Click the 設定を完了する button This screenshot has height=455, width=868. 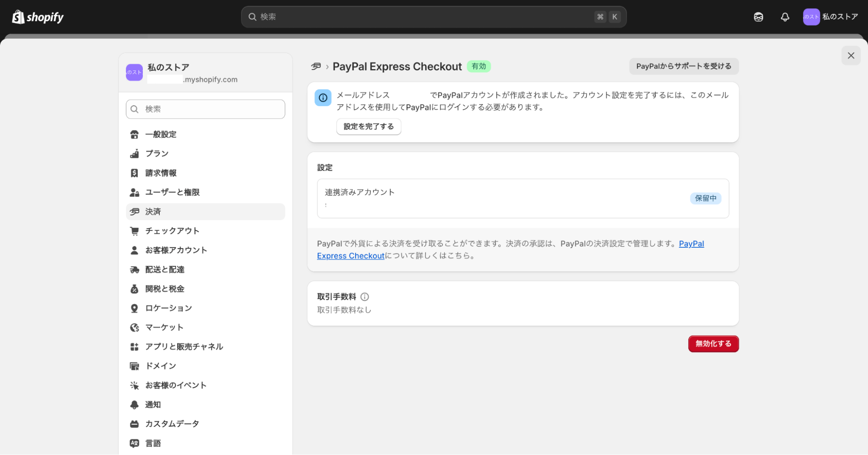pos(368,126)
